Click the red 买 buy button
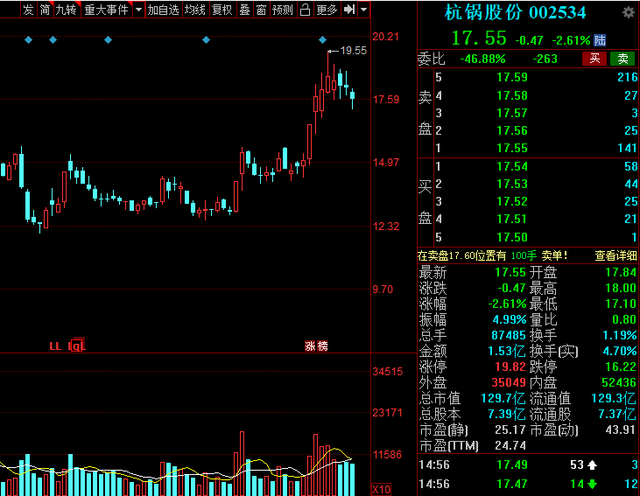 click(x=595, y=59)
